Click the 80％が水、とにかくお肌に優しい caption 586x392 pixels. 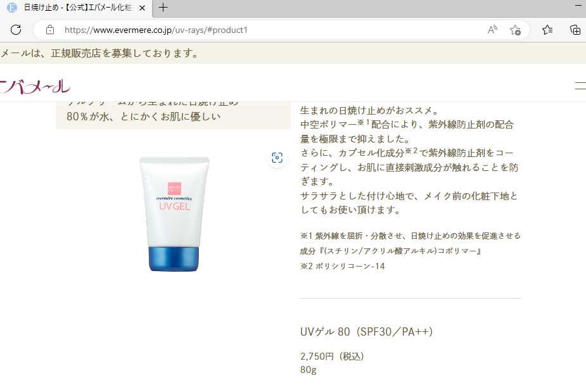(144, 117)
